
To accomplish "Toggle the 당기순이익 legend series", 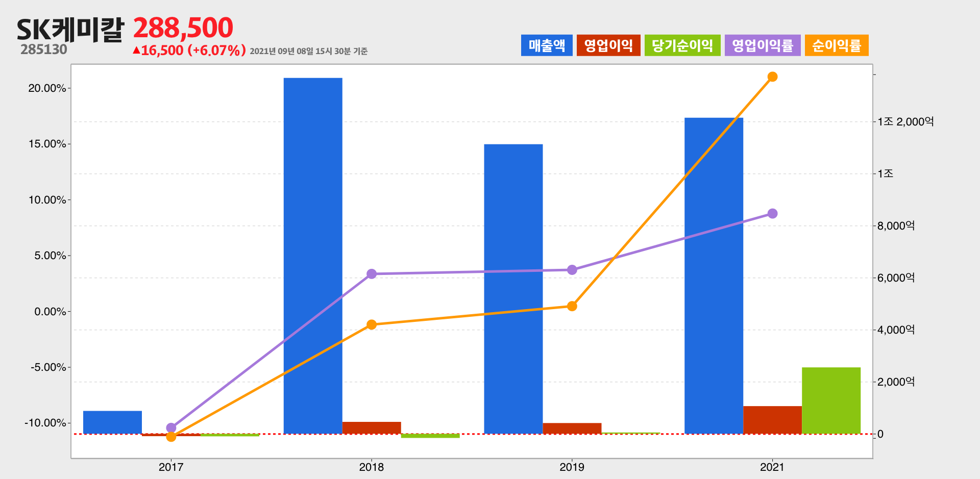I will 682,45.
